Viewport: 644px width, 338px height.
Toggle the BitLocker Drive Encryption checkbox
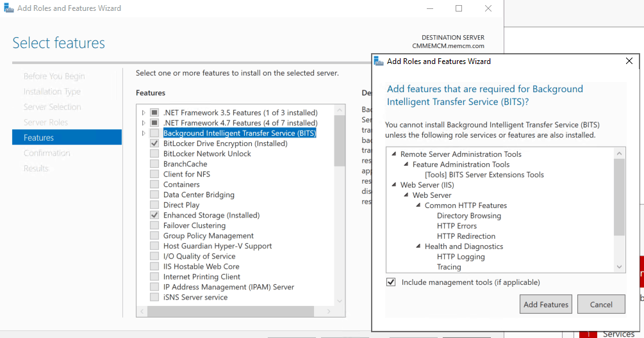click(x=154, y=143)
